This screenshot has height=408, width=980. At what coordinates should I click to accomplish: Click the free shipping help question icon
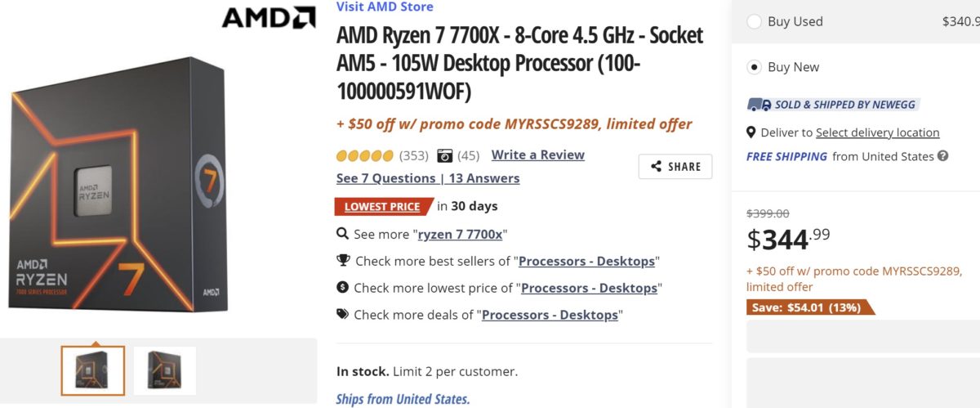pyautogui.click(x=943, y=156)
